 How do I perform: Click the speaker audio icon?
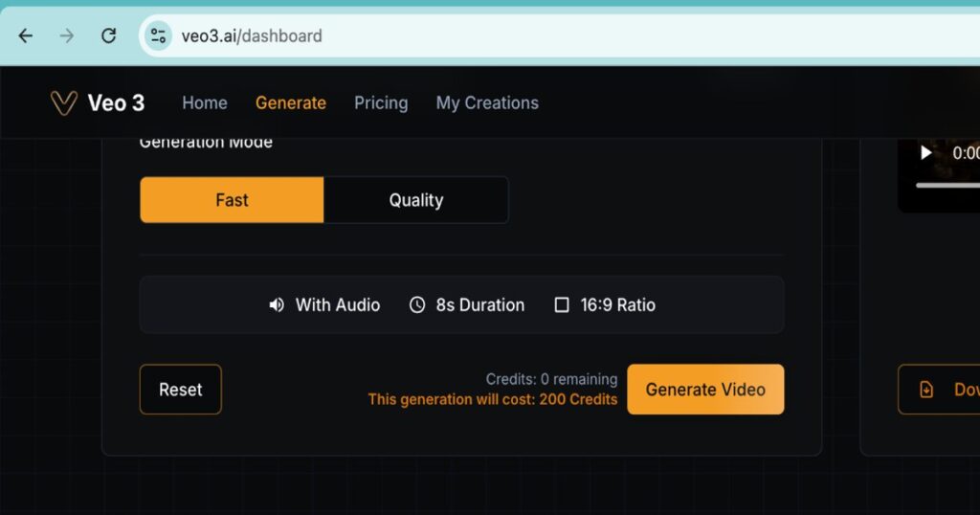pos(277,305)
